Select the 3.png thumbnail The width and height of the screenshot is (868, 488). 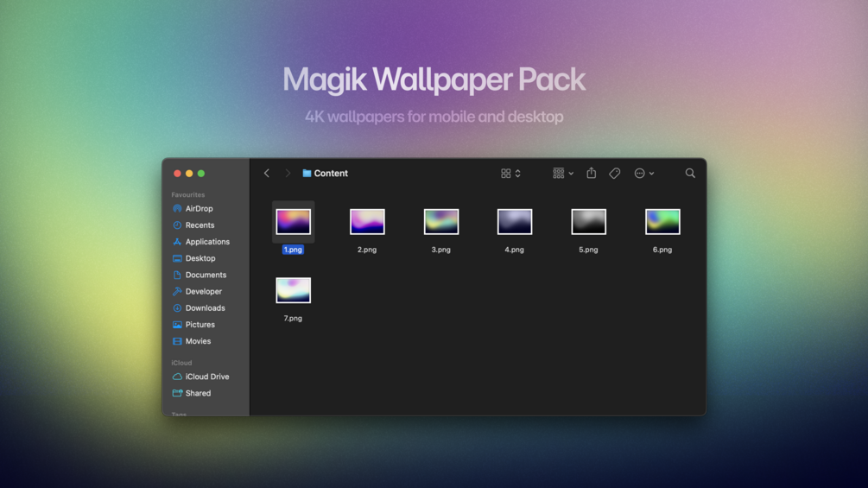[x=441, y=222]
